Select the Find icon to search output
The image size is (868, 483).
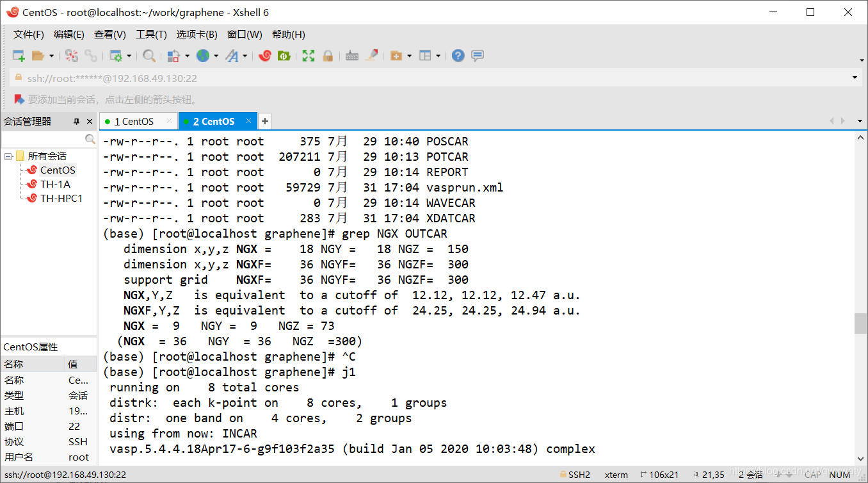pos(149,56)
